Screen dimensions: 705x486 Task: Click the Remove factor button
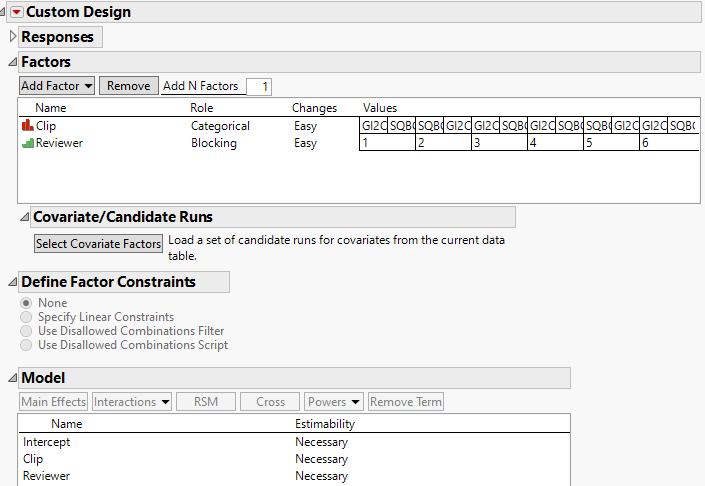click(128, 86)
